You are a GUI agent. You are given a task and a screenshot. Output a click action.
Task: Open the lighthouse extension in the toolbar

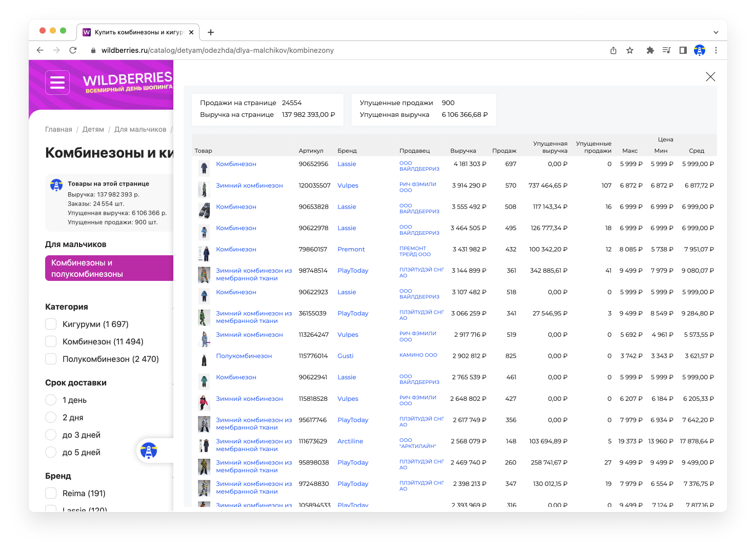coord(700,50)
